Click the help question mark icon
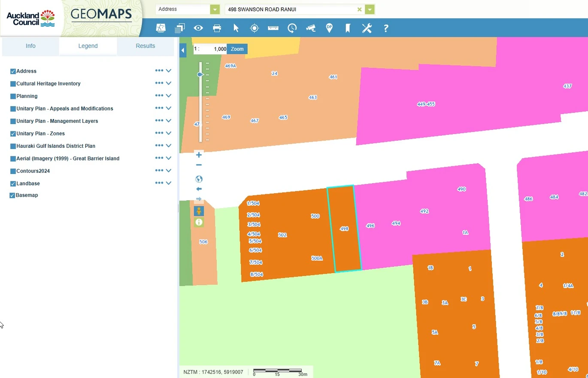Image resolution: width=588 pixels, height=378 pixels. pos(386,28)
